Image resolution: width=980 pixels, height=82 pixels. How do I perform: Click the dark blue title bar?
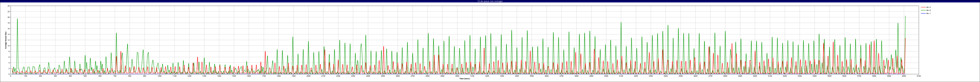[490, 1]
